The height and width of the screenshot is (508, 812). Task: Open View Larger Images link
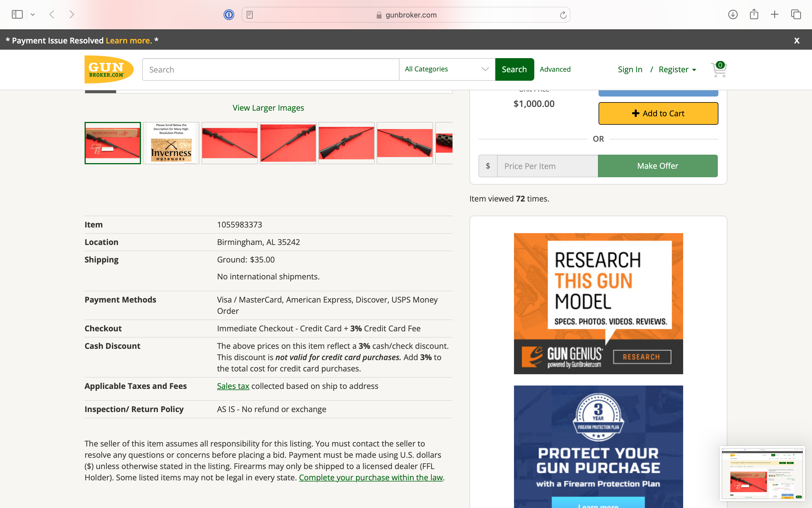click(x=268, y=108)
